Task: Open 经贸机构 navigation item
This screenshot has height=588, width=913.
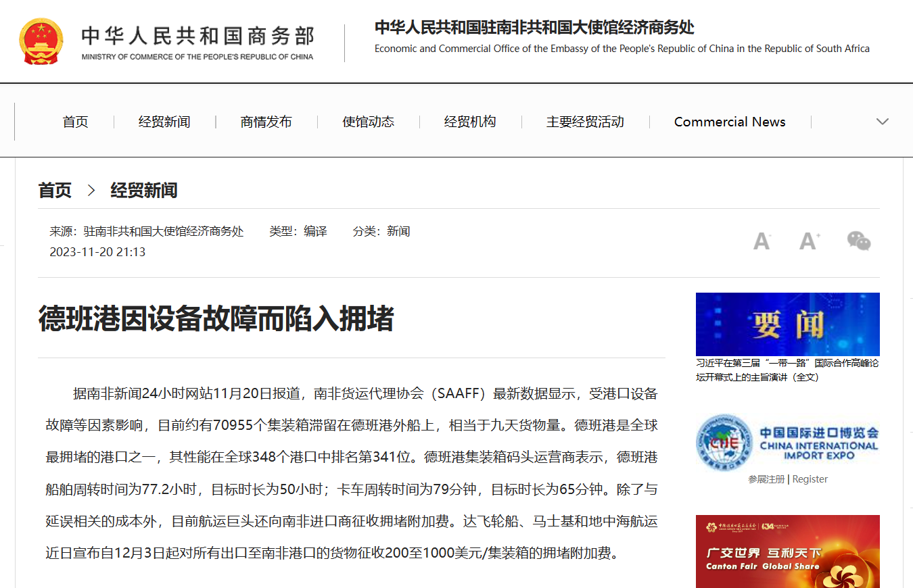Action: coord(470,122)
